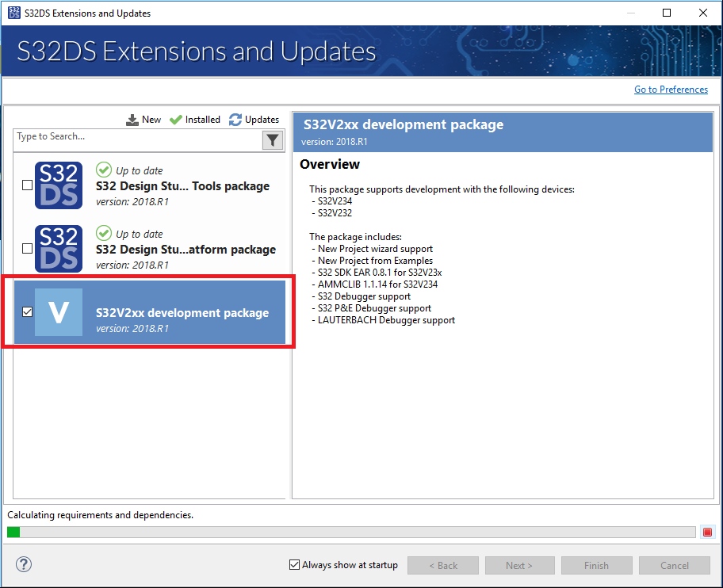Show available Updates filter
This screenshot has height=588, width=723.
pos(254,120)
